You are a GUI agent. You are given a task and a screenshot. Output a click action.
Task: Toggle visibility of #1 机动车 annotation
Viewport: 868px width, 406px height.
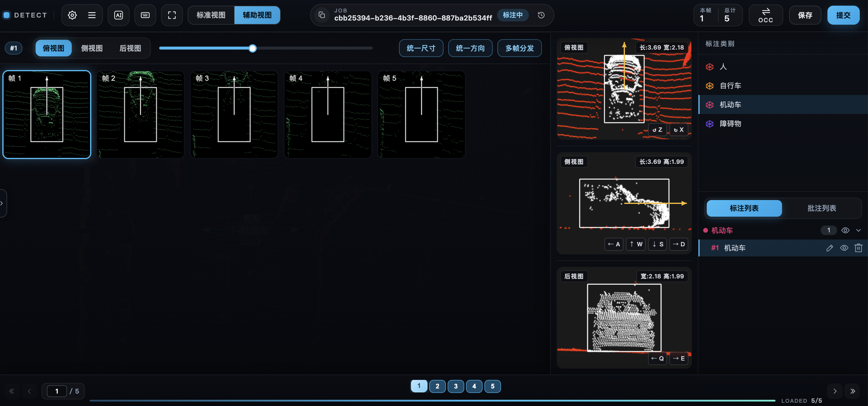(x=844, y=248)
